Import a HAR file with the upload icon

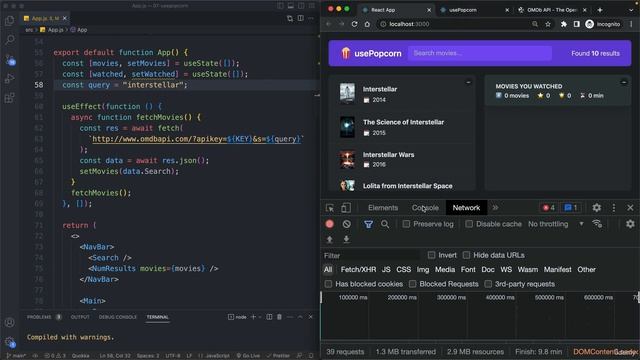coord(330,240)
